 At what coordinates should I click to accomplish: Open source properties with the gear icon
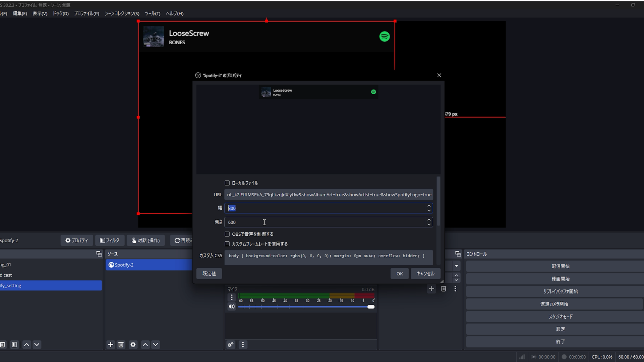click(133, 344)
